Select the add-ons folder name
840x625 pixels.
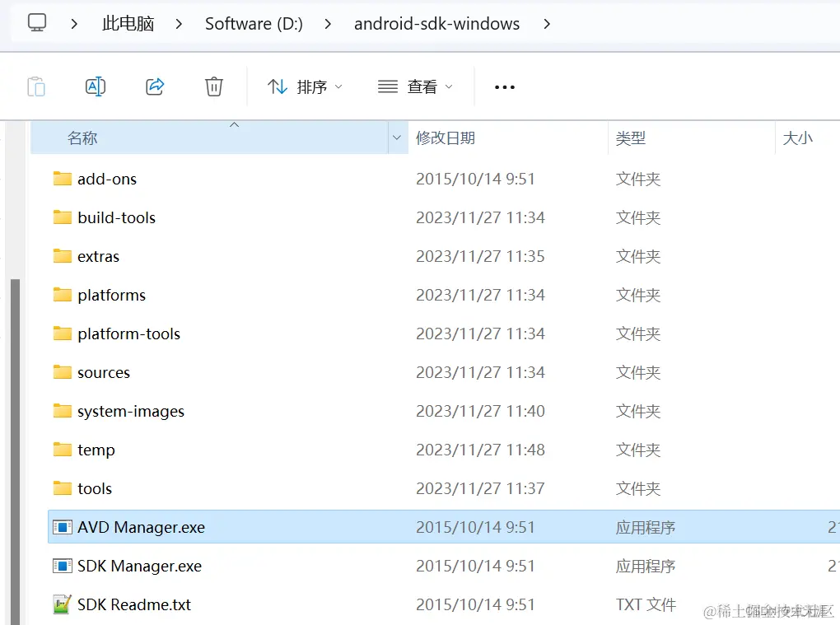coord(107,179)
